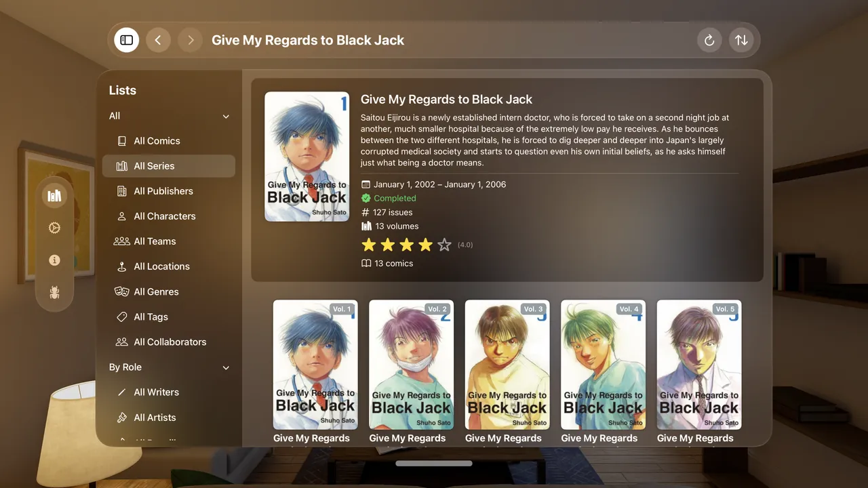
Task: Select All Comics in sidebar
Action: pyautogui.click(x=169, y=141)
